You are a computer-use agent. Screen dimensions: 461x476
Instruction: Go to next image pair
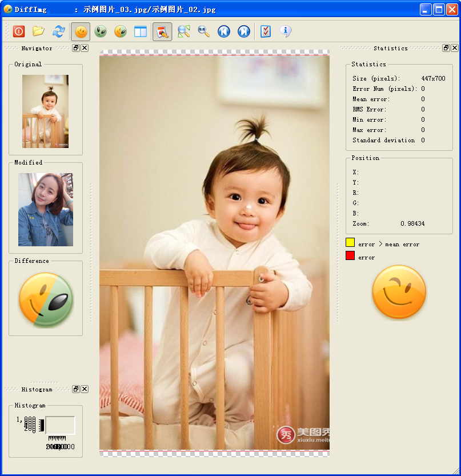tap(244, 31)
